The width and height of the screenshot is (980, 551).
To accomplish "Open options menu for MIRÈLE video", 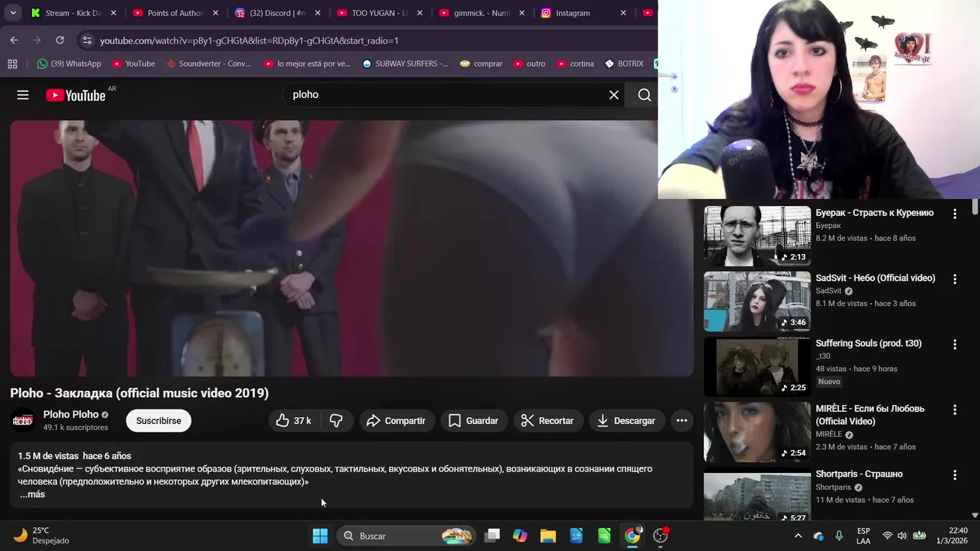I will pos(954,409).
